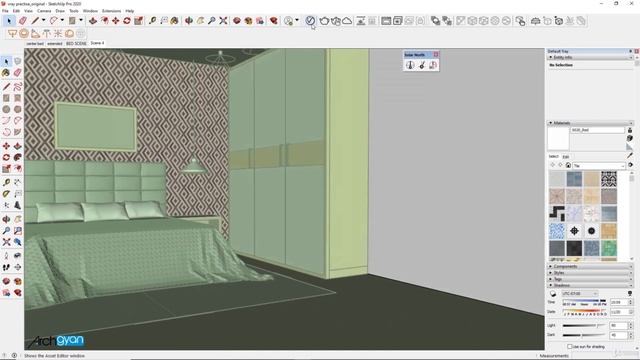Start V-Ray interactive render
Viewport: 640px width, 360px height.
(x=336, y=21)
